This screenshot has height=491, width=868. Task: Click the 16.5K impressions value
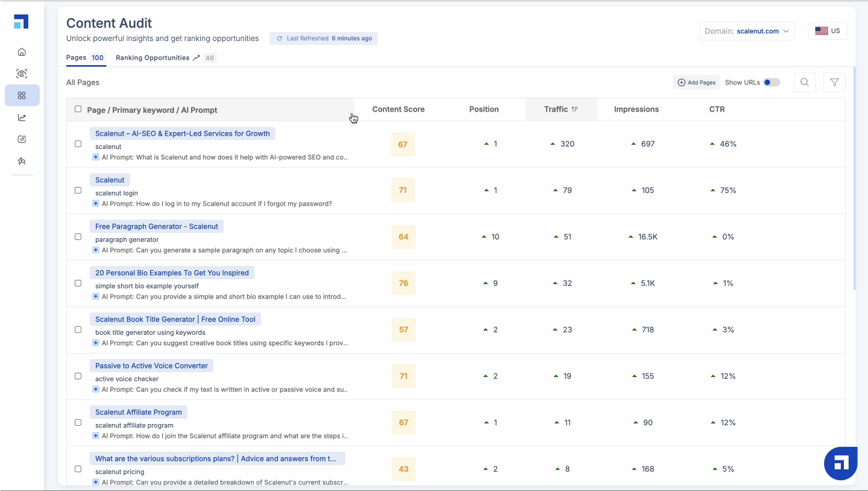tap(647, 237)
